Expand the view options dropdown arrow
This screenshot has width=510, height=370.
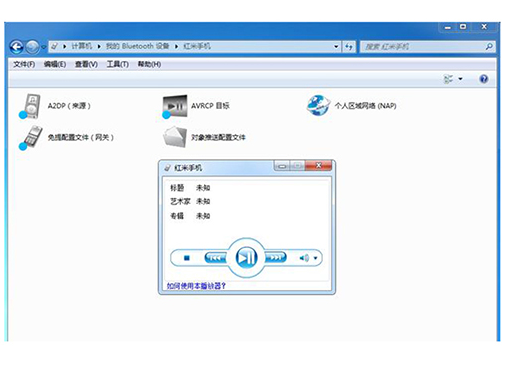(x=460, y=79)
